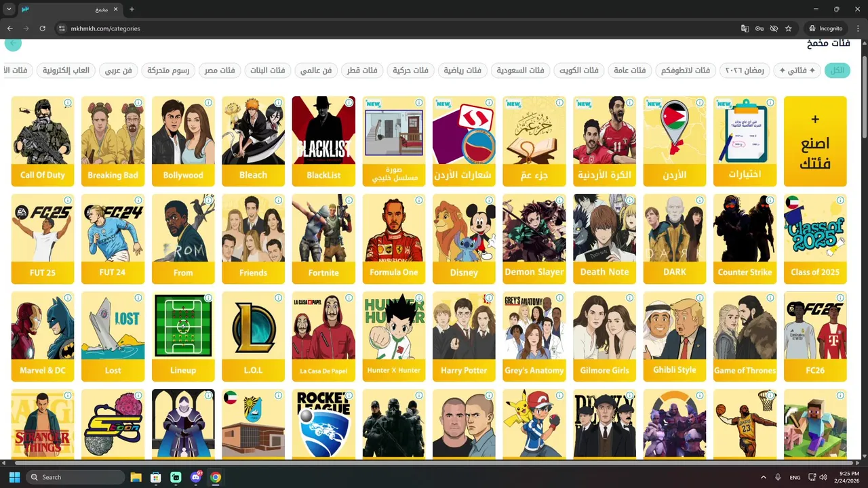The width and height of the screenshot is (868, 488).
Task: Open a new browser tab
Action: tap(132, 9)
